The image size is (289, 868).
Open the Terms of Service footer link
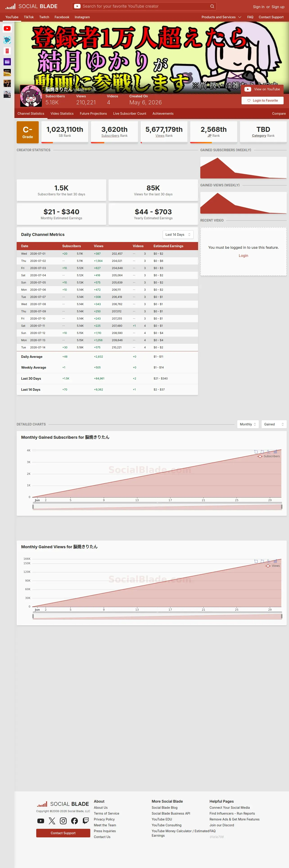106,813
